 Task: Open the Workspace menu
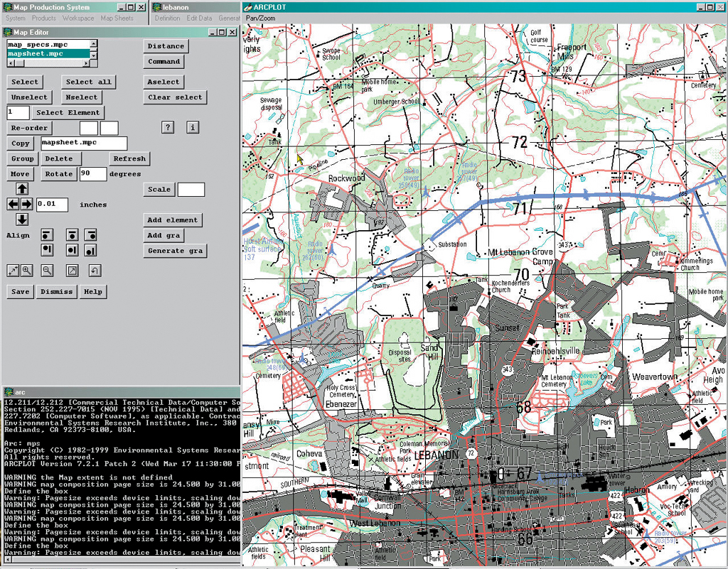[x=77, y=18]
